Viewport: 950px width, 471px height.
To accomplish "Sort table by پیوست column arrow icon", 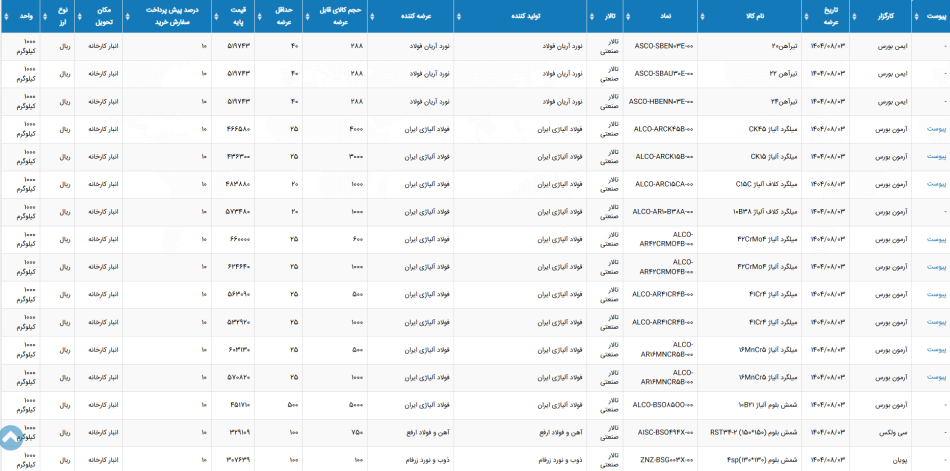I will (915, 16).
